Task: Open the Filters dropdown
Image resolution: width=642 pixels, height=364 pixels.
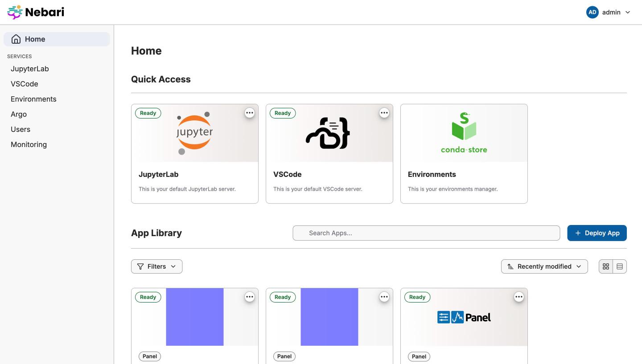Action: click(x=156, y=266)
